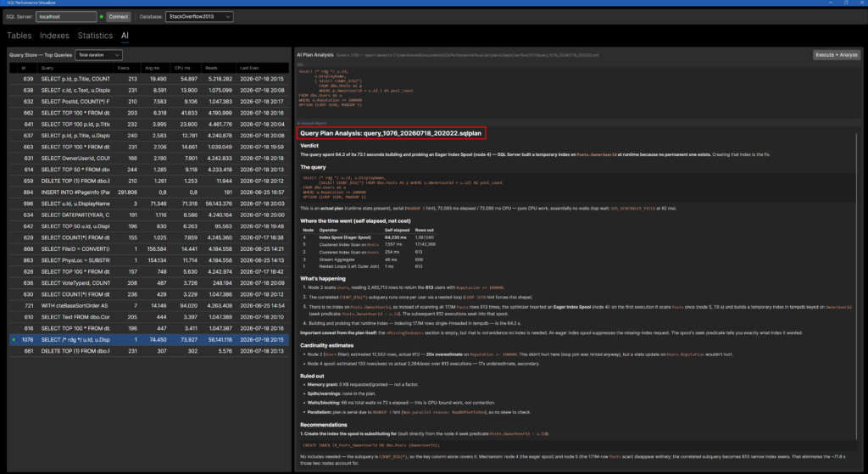Go to the Statistics tab
The image size is (868, 474).
[x=95, y=36]
